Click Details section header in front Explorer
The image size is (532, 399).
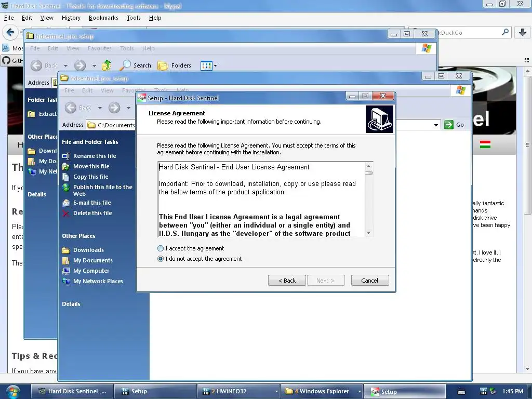click(x=71, y=304)
